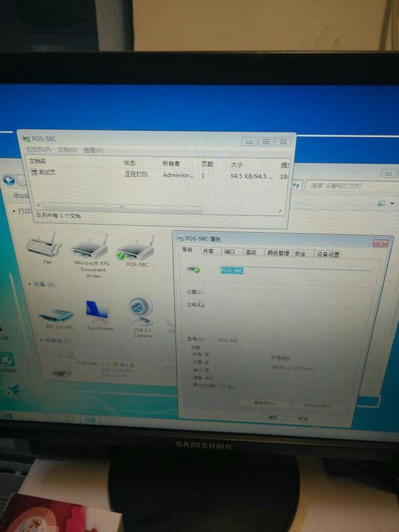Select the Microsoft XPS Document Writer icon
The width and height of the screenshot is (399, 532).
[90, 247]
